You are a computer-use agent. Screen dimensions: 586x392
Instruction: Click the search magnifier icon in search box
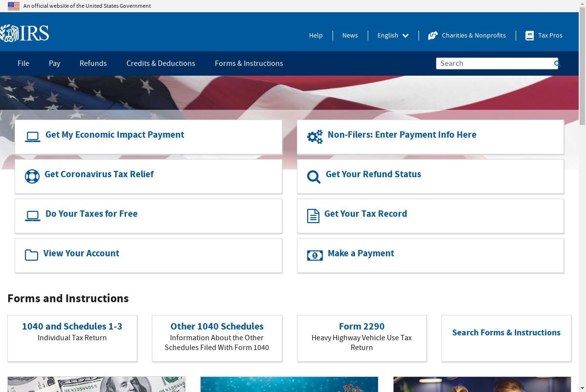click(556, 63)
